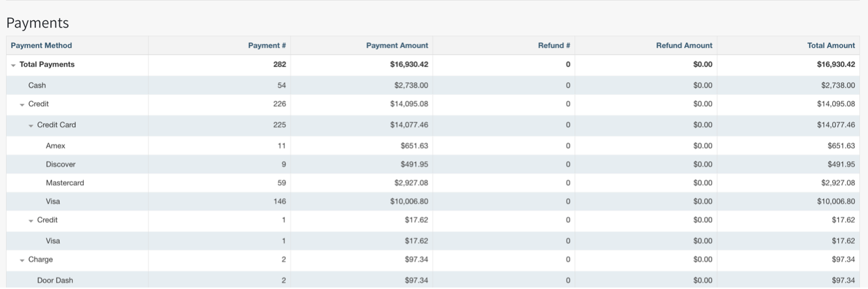Collapse the top-level Credit group with 226 payments

pyautogui.click(x=22, y=104)
